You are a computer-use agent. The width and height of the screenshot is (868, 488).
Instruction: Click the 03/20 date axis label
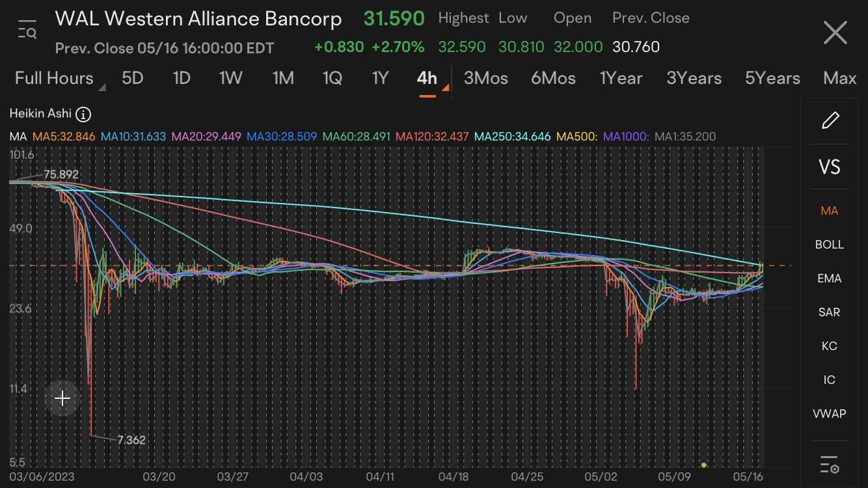[159, 477]
